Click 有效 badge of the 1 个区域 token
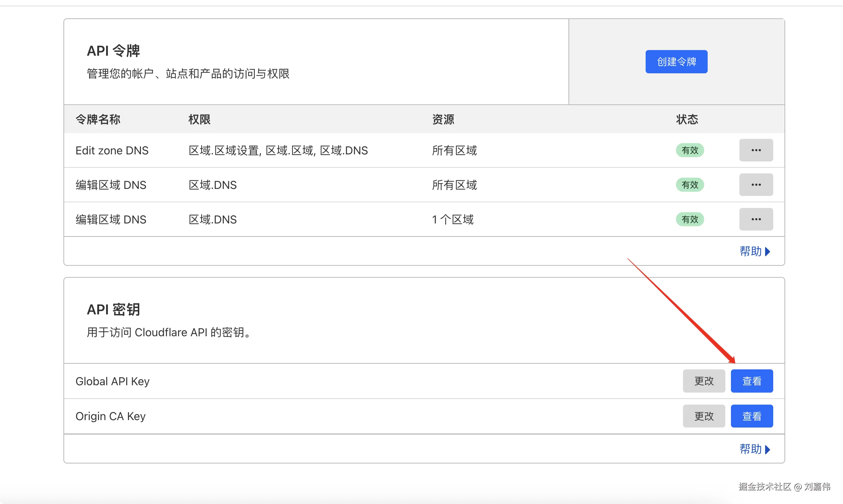843x504 pixels. [x=689, y=220]
